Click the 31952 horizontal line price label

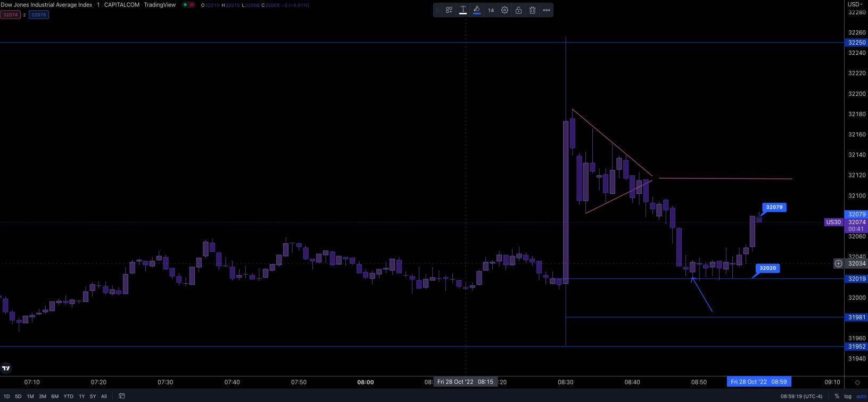point(856,347)
